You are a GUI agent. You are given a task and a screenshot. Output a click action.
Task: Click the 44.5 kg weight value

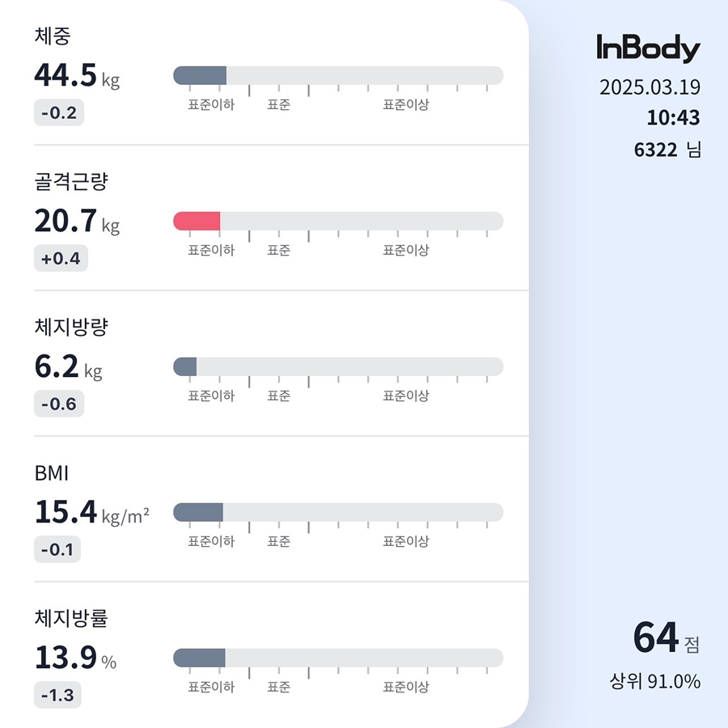pyautogui.click(x=77, y=75)
